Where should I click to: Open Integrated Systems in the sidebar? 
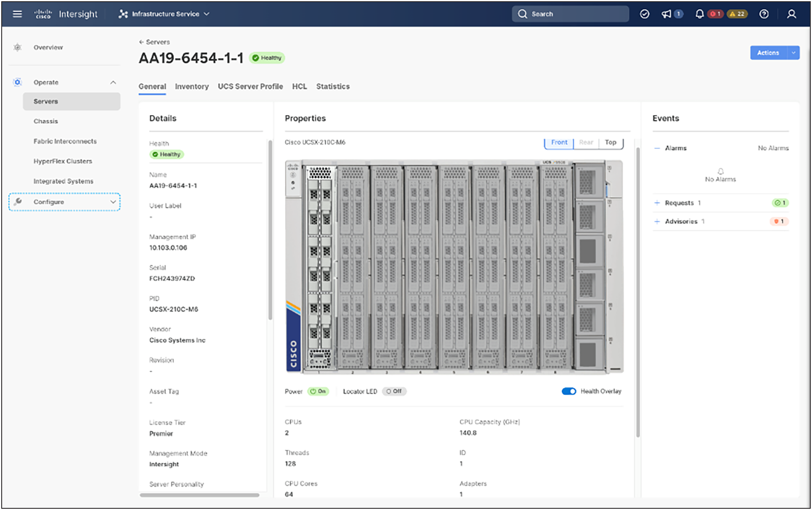click(x=63, y=181)
